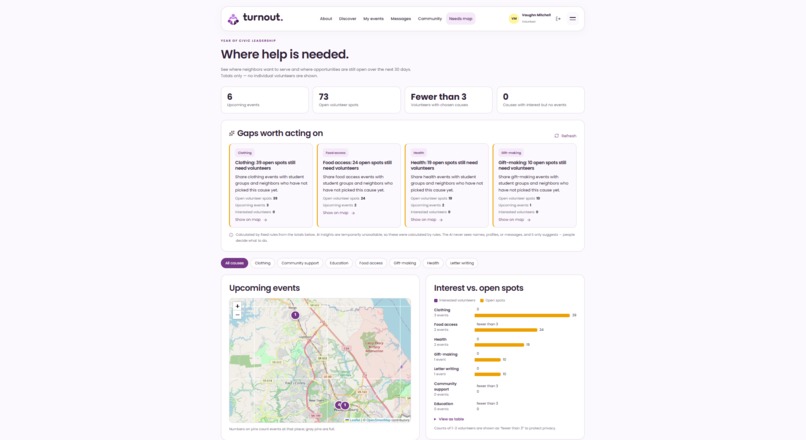Filter by the Community support chip
This screenshot has height=440, width=806.
pyautogui.click(x=300, y=263)
